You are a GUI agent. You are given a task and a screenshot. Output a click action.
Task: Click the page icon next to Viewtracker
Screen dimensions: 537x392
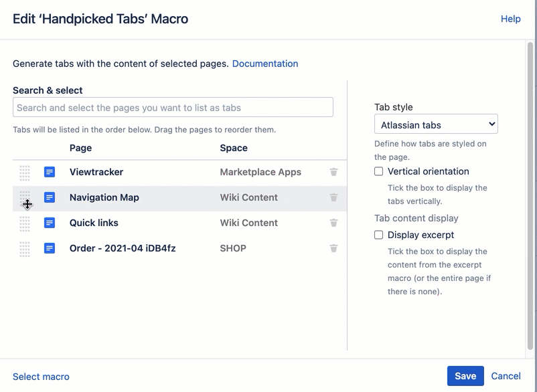coord(50,172)
